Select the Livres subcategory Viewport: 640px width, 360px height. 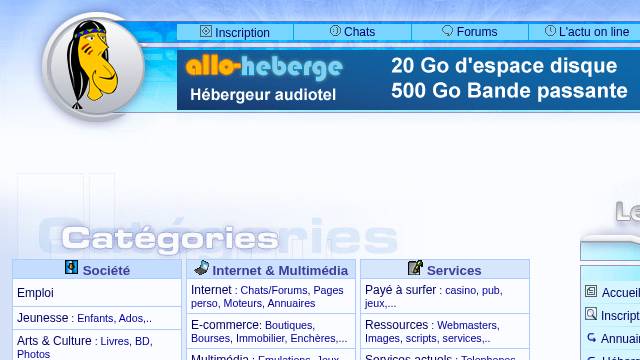(x=115, y=341)
